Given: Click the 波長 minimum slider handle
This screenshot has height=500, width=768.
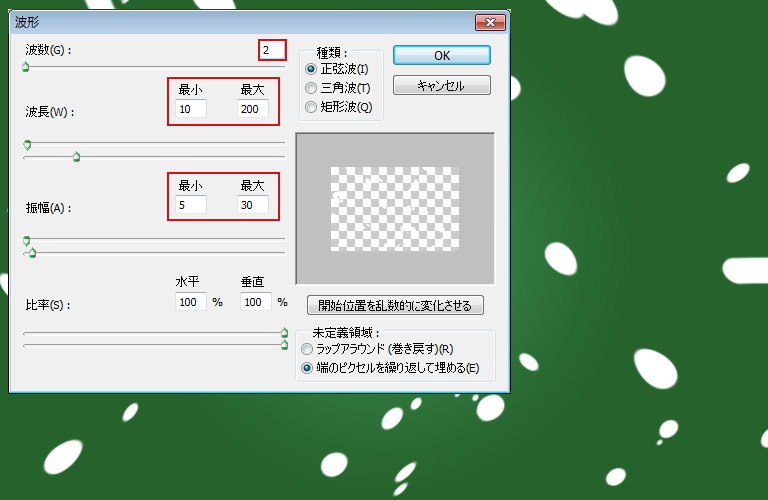Looking at the screenshot, I should [27, 144].
